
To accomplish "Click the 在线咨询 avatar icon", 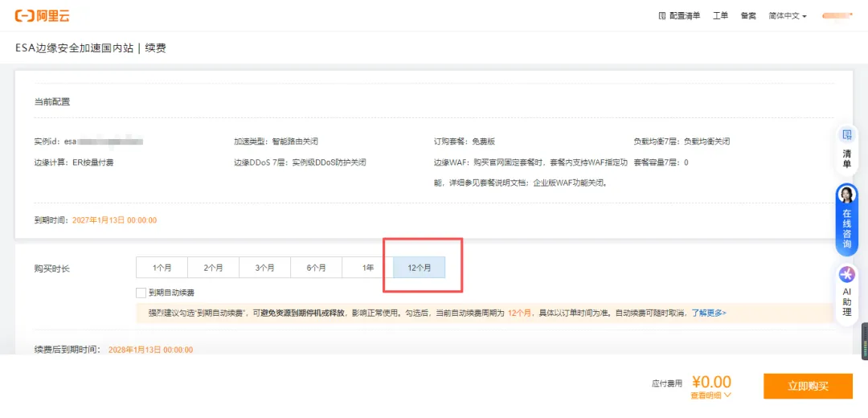I will tap(846, 195).
